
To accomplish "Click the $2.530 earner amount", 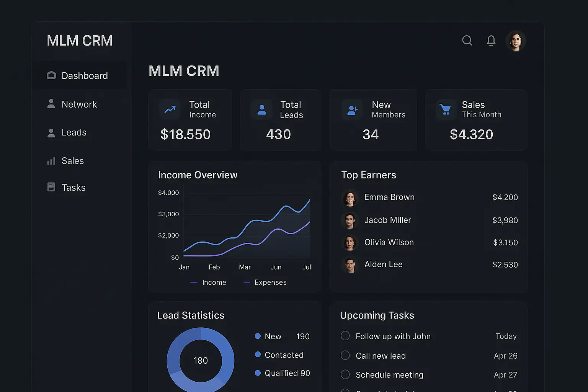I will click(x=505, y=265).
